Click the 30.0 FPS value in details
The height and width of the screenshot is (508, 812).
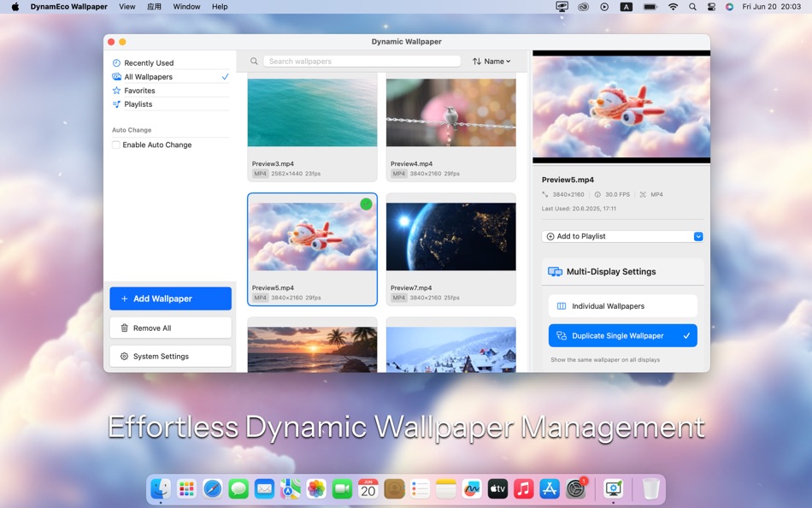coord(617,194)
